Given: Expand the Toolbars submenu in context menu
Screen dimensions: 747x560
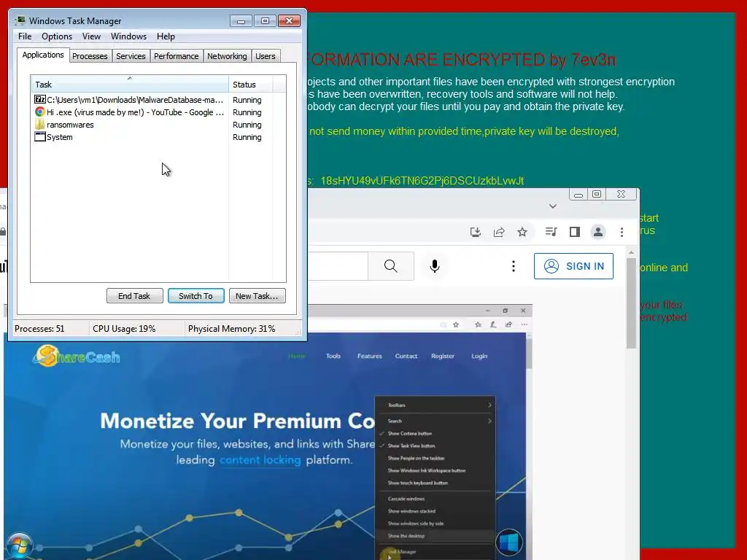Looking at the screenshot, I should [x=435, y=405].
